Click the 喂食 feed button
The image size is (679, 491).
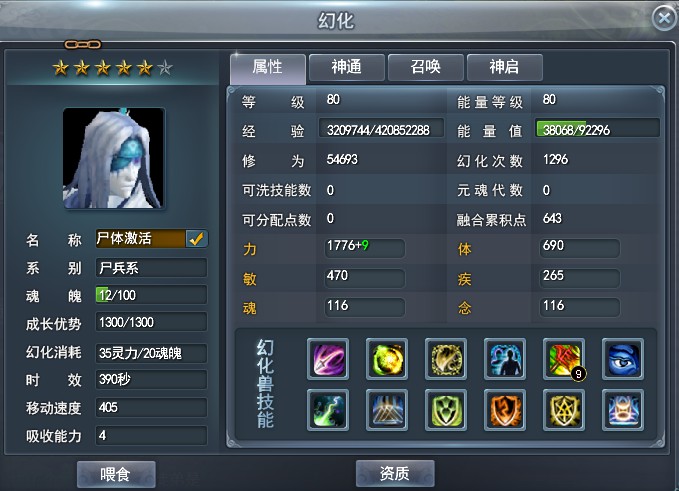pyautogui.click(x=116, y=475)
